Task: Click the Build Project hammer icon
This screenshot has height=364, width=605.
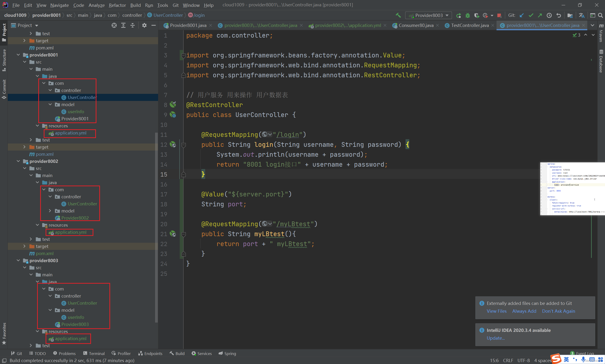Action: [398, 15]
